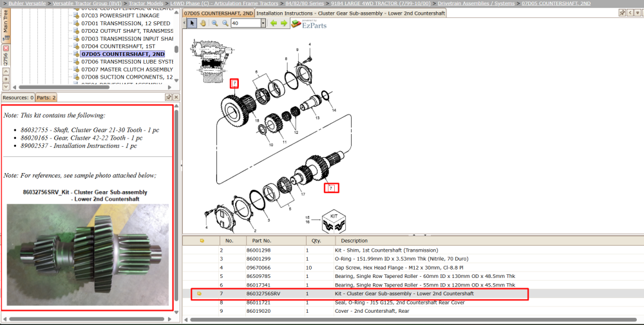Open the Buhler Versatile breadcrumb link
Screen dimensions: 644x325
27,3
